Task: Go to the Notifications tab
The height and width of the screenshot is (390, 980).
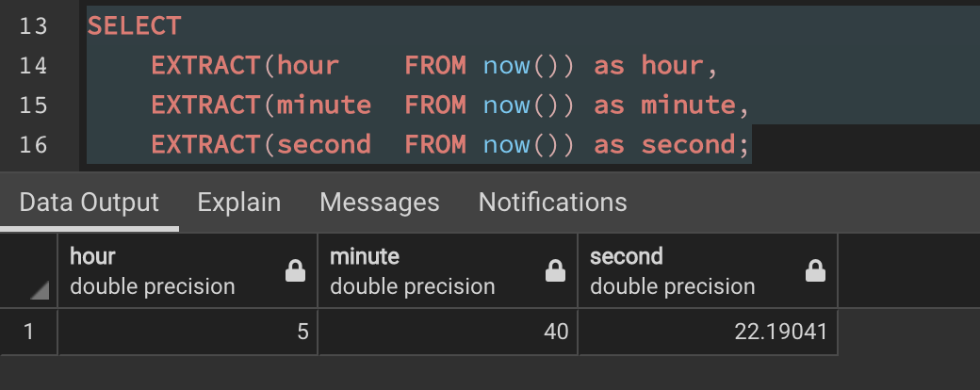Action: pyautogui.click(x=552, y=202)
